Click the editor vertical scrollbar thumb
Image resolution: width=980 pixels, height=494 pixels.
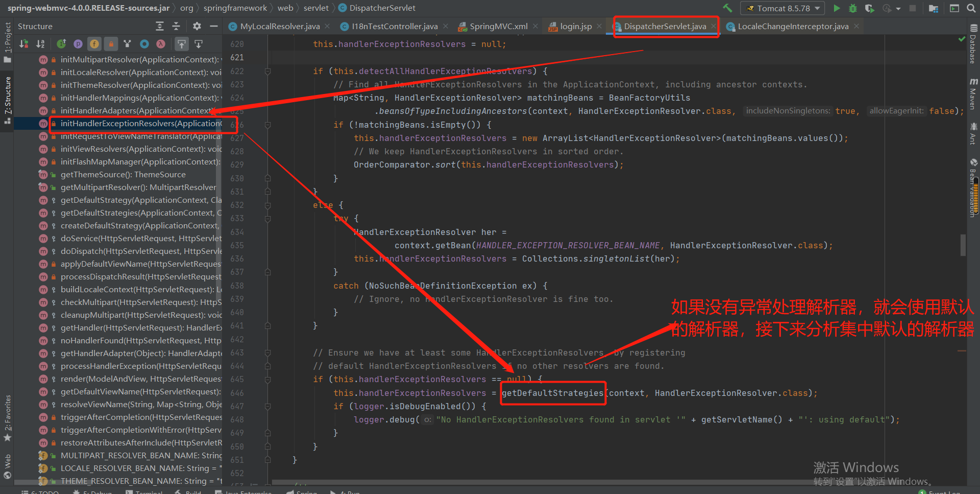point(963,245)
